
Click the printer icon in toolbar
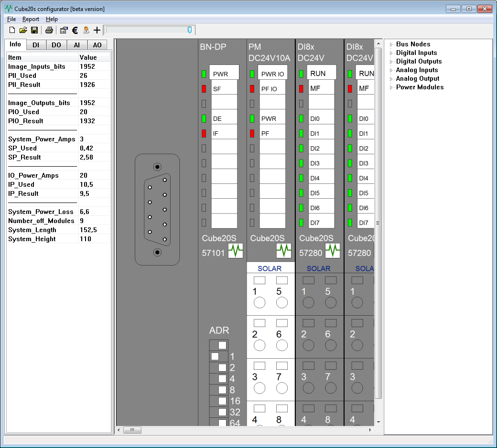point(49,30)
